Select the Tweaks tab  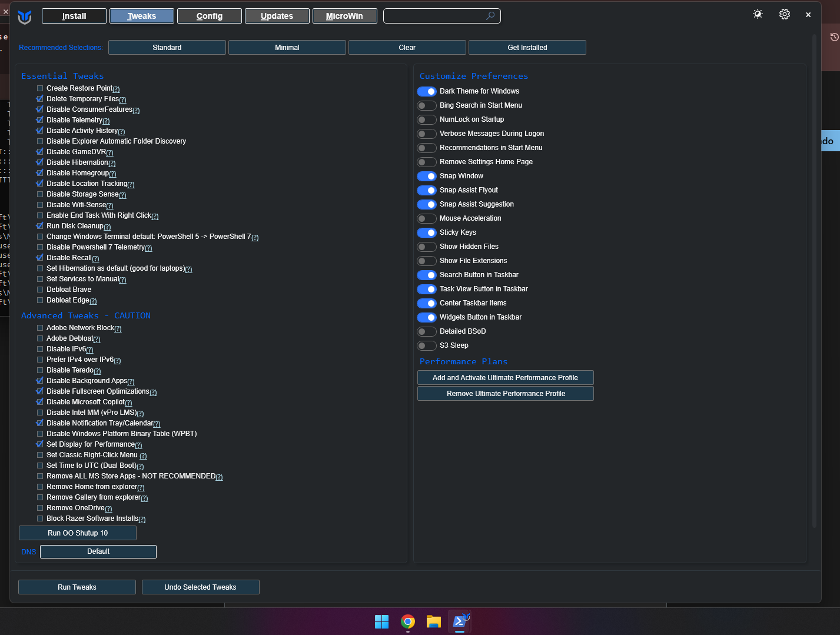point(142,16)
